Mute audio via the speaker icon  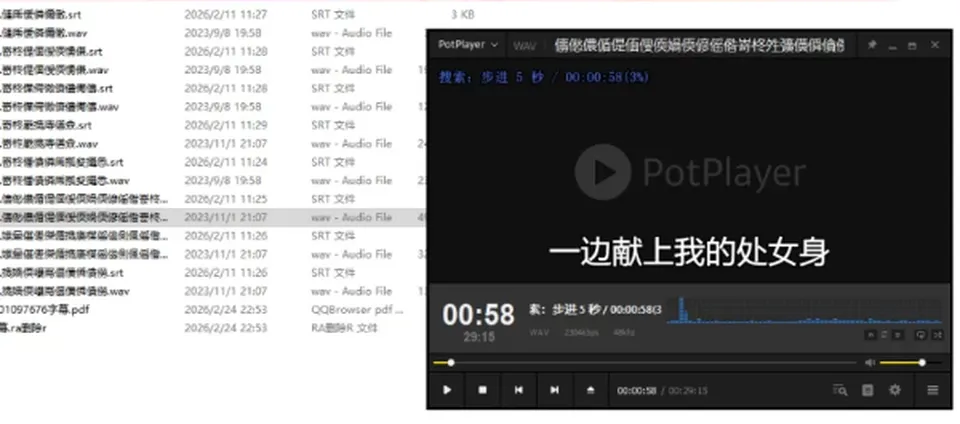pyautogui.click(x=869, y=363)
